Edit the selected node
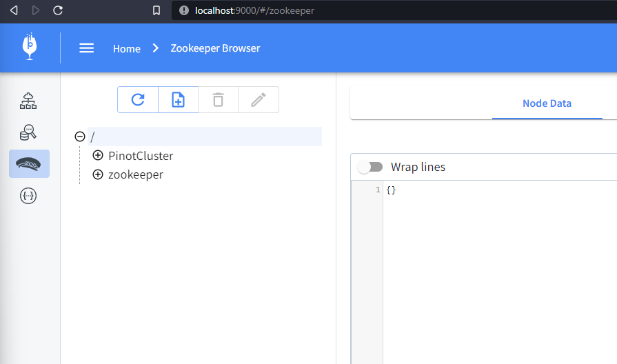The height and width of the screenshot is (364, 617). click(x=259, y=99)
